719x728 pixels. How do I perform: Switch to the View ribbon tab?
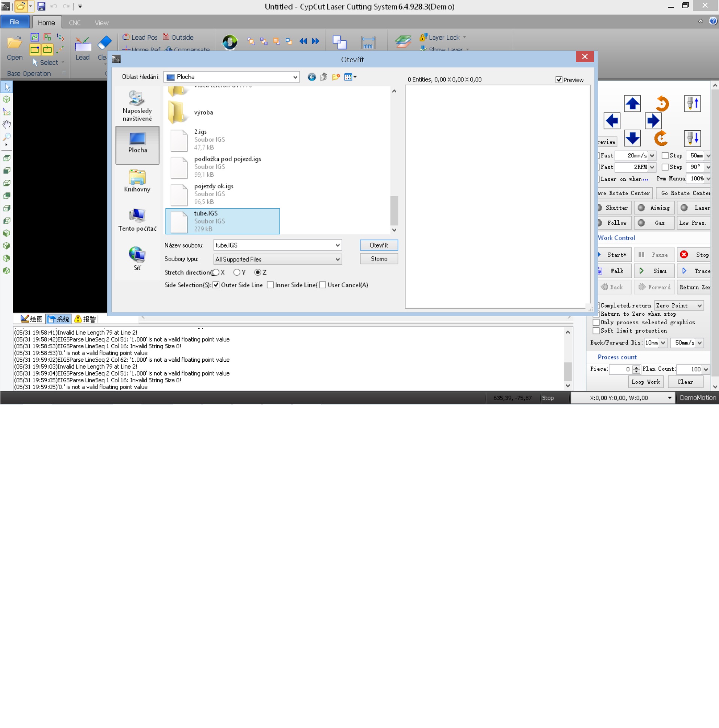tap(101, 22)
